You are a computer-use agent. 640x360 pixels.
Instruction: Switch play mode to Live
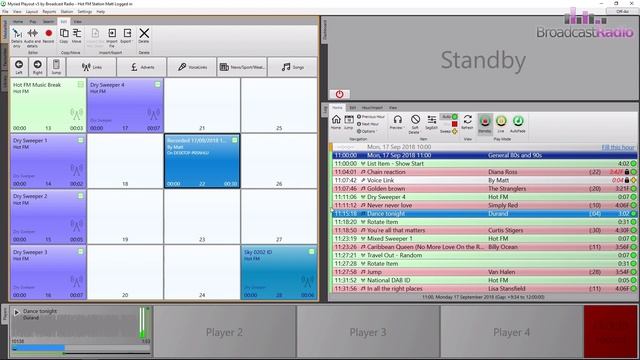[501, 124]
